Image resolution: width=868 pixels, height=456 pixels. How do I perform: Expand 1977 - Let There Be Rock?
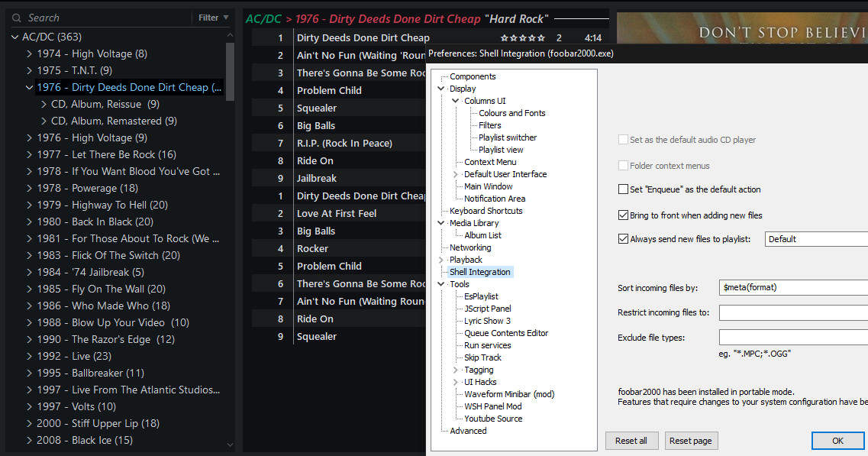(29, 154)
